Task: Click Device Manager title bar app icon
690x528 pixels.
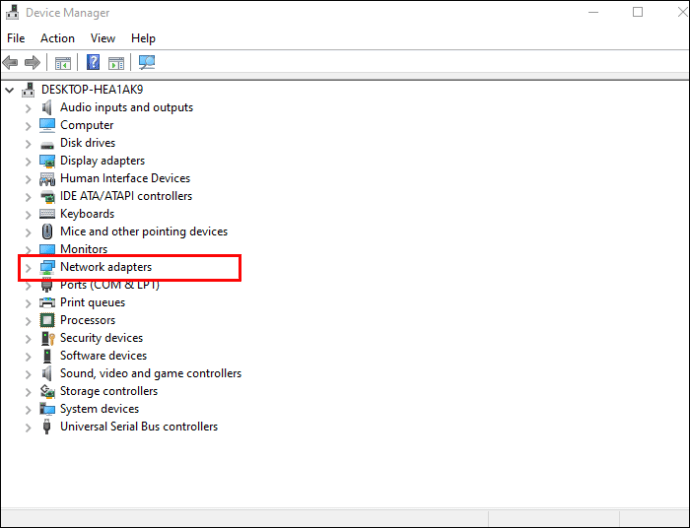Action: [12, 12]
